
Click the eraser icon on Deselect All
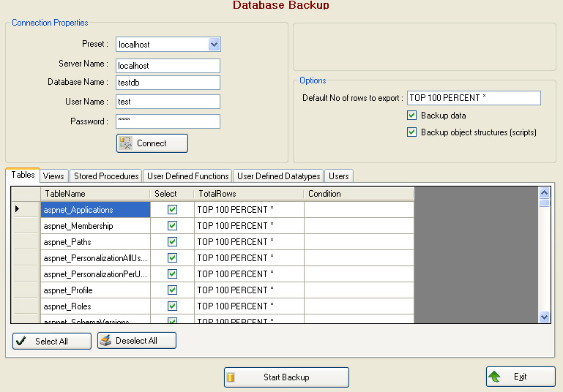pos(105,340)
